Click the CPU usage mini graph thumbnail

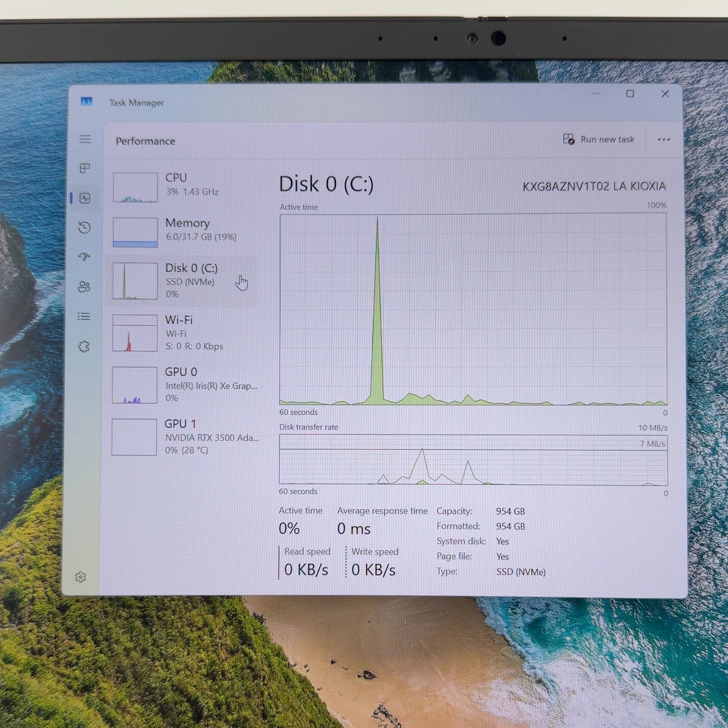(135, 187)
